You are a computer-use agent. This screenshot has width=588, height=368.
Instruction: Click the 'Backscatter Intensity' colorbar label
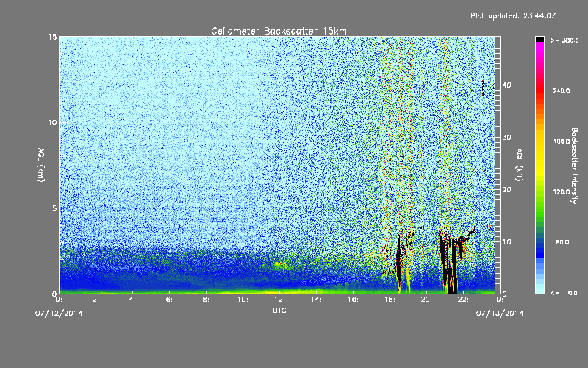coord(574,166)
